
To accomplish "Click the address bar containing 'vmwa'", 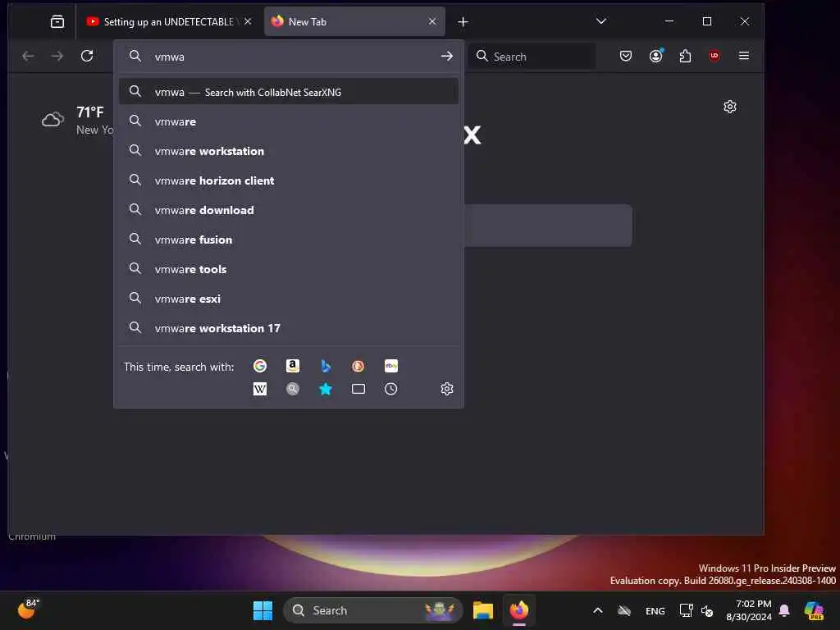I will [290, 57].
